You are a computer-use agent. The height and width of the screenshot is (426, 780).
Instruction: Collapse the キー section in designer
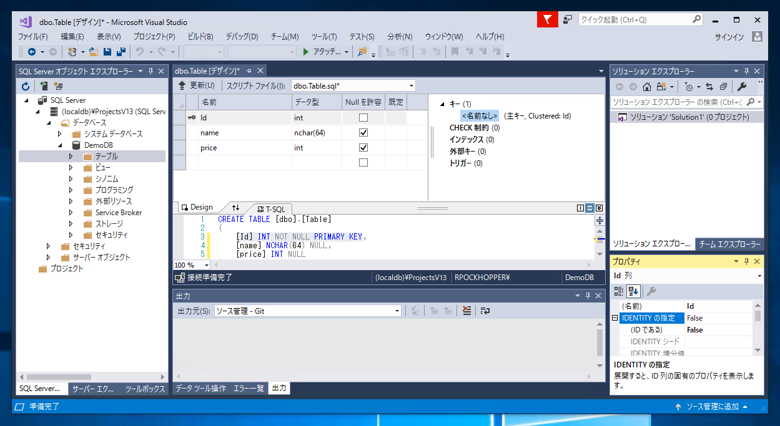pyautogui.click(x=442, y=104)
